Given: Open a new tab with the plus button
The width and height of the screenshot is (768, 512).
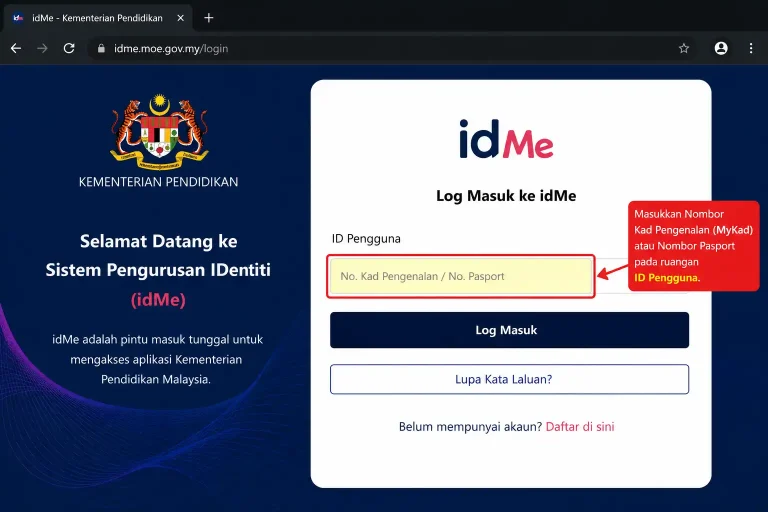Looking at the screenshot, I should point(209,18).
